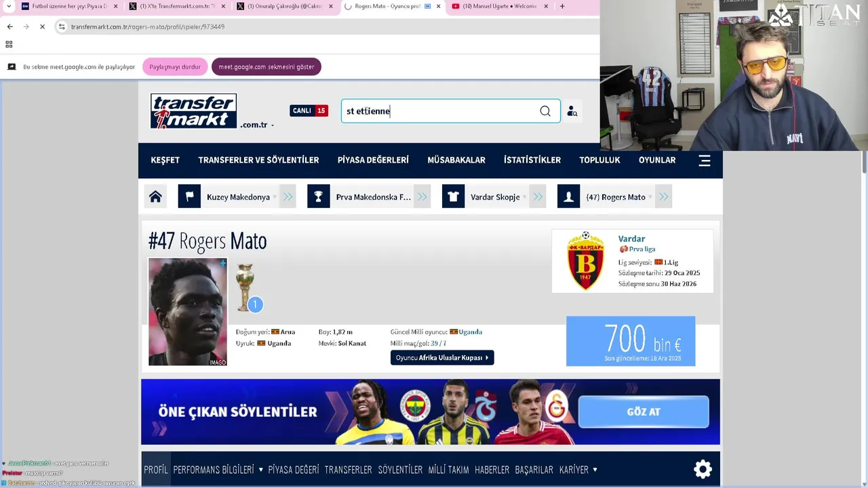Switch to the Onuralp Çakıroğlu X tab
The width and height of the screenshot is (868, 488).
coord(285,6)
